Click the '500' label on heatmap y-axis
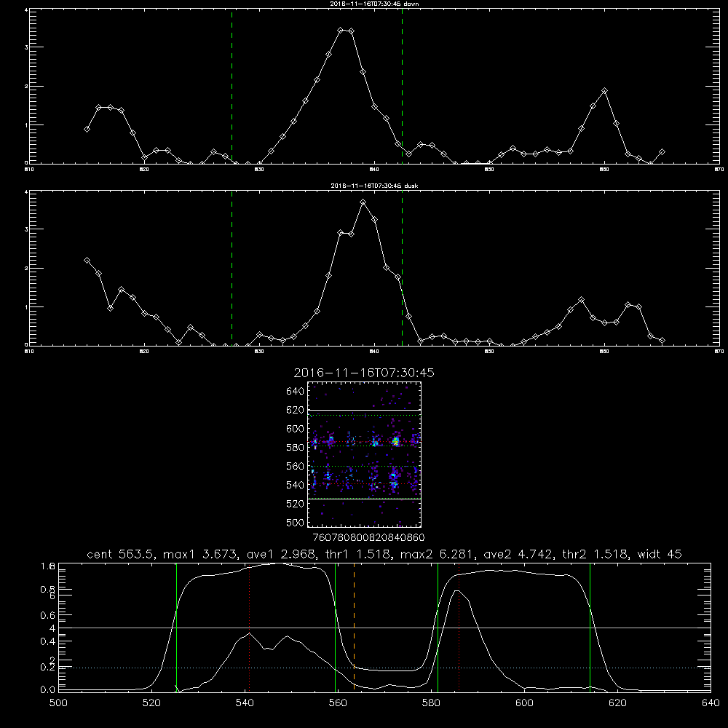The width and height of the screenshot is (728, 728). tap(296, 522)
